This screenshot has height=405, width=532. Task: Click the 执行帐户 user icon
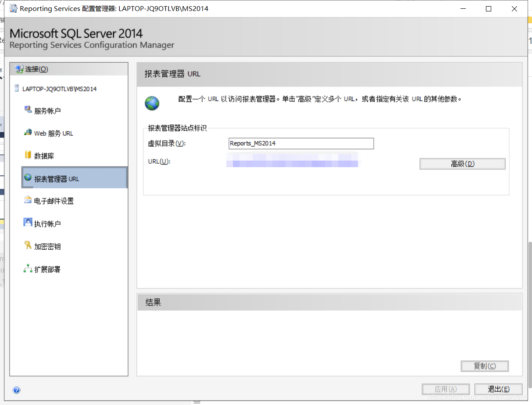pyautogui.click(x=28, y=222)
